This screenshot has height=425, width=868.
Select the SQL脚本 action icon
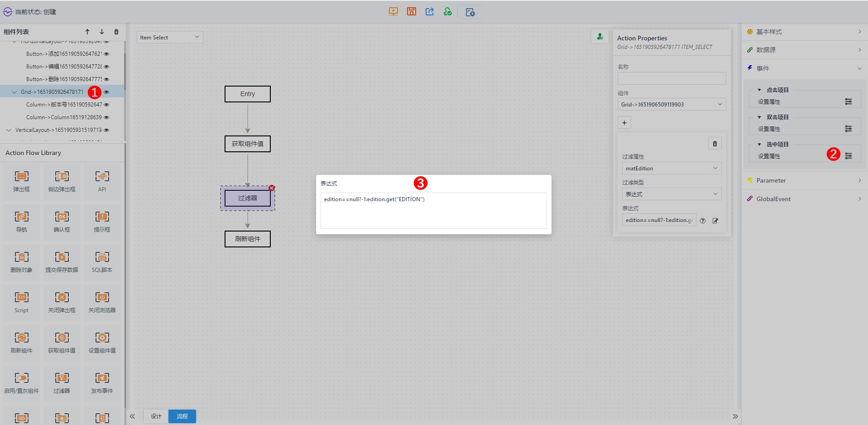[x=102, y=257]
